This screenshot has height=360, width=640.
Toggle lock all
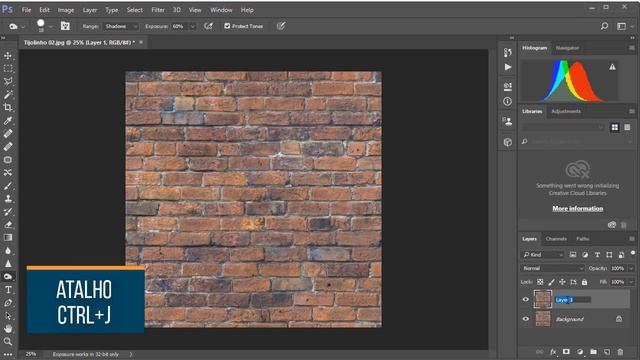[584, 282]
